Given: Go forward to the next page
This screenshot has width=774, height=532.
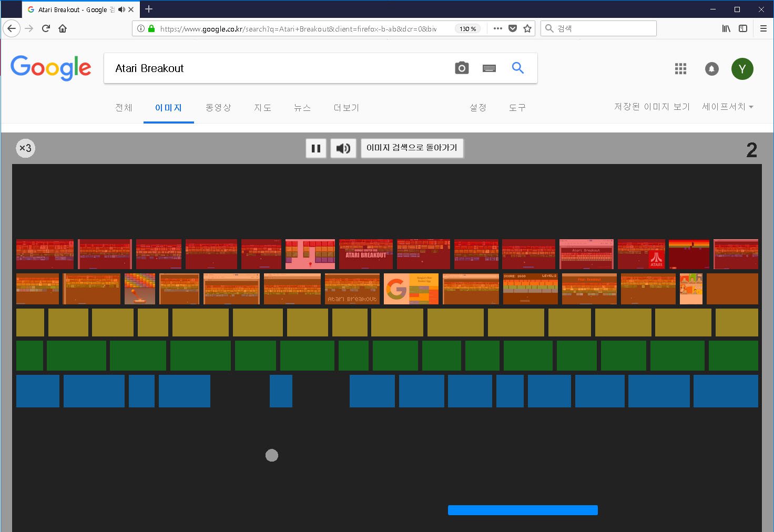Looking at the screenshot, I should point(29,28).
